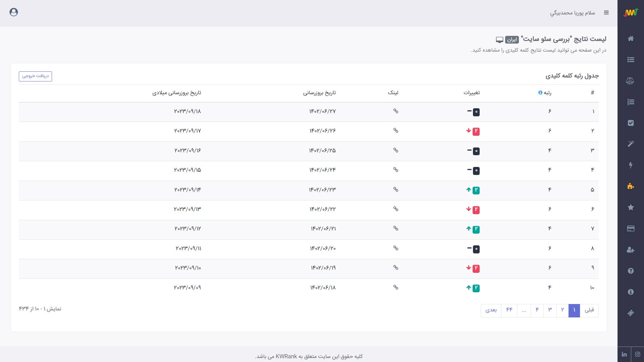
Task: Click the نمایش ۱ - ۱۰ از ۴۳۴ text
Action: pos(40,309)
